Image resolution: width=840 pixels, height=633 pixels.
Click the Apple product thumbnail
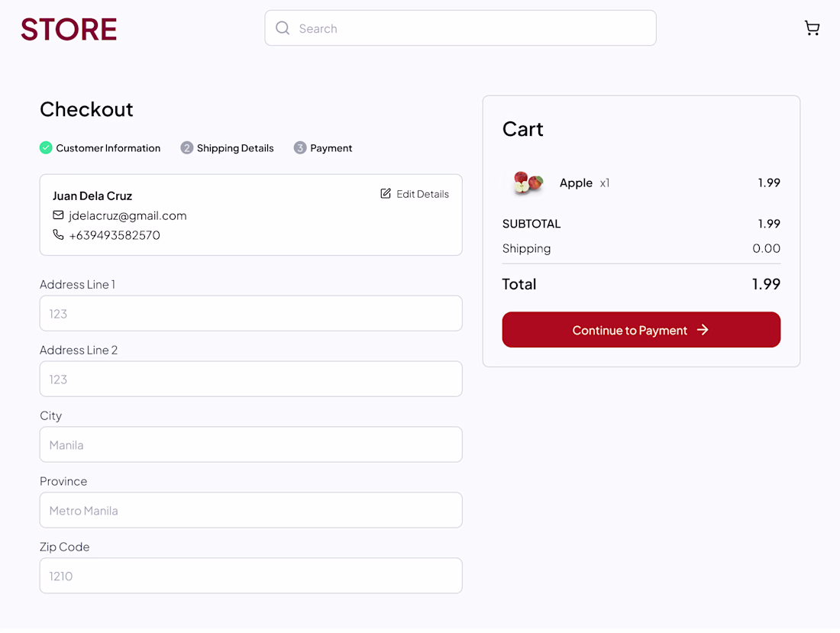528,183
